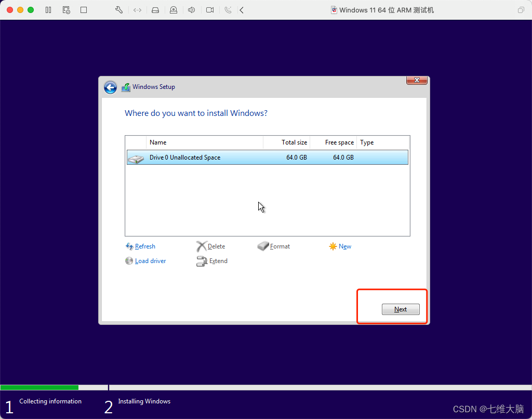Click the Windows Setup title icon
532x419 pixels.
(126, 87)
